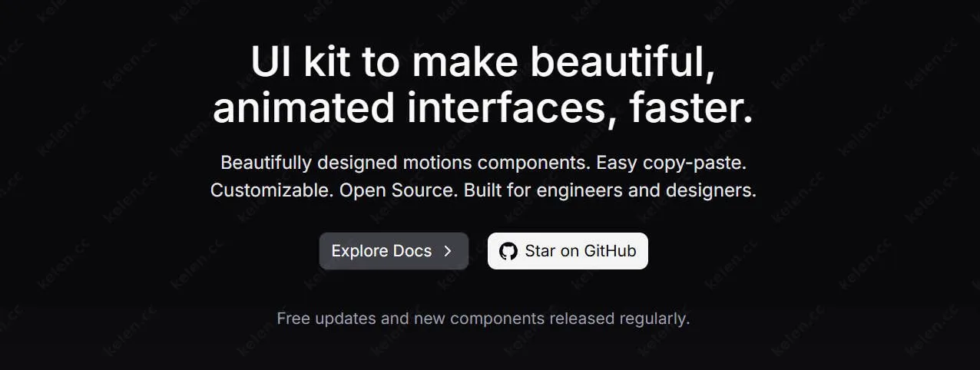Click the word "engineers" in the subtitle

pyautogui.click(x=579, y=190)
